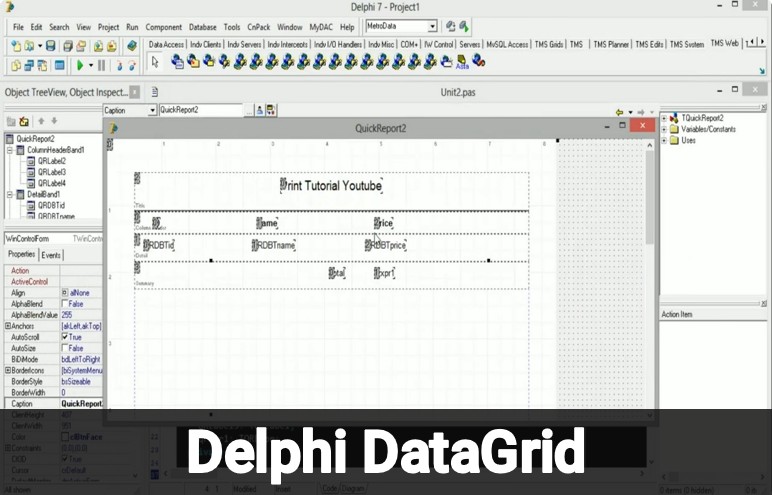Expand the Uses folder node
The width and height of the screenshot is (772, 495).
[664, 140]
